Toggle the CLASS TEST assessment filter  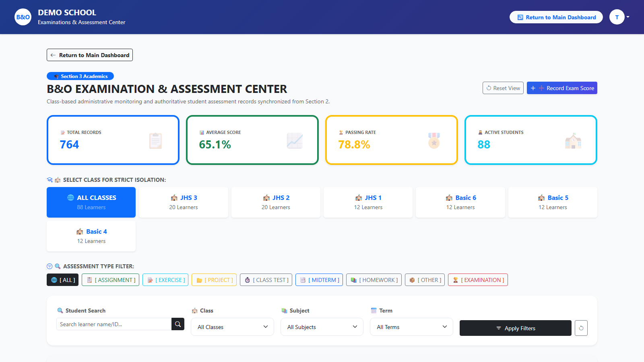266,280
